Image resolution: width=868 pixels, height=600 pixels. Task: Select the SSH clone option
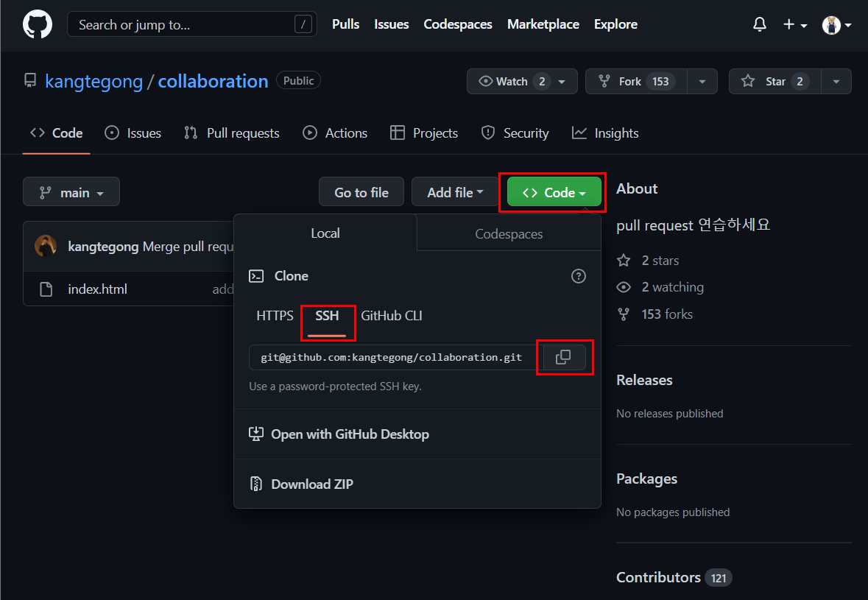(x=327, y=316)
